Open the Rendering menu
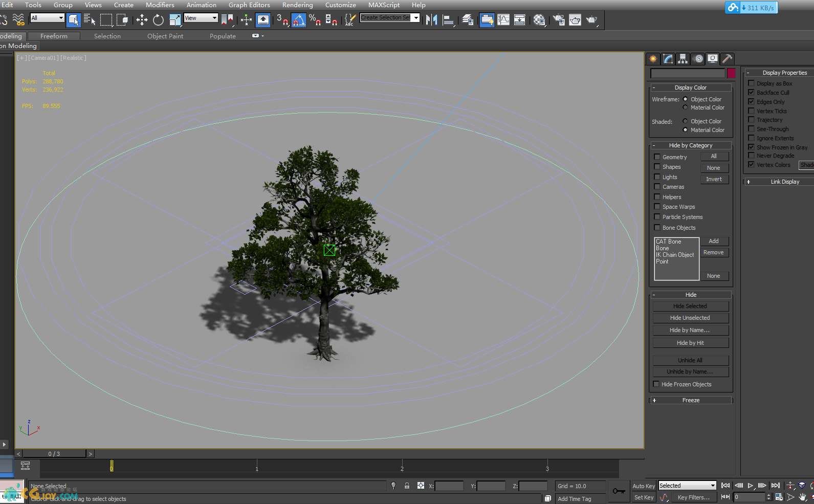This screenshot has width=814, height=504. click(x=298, y=5)
